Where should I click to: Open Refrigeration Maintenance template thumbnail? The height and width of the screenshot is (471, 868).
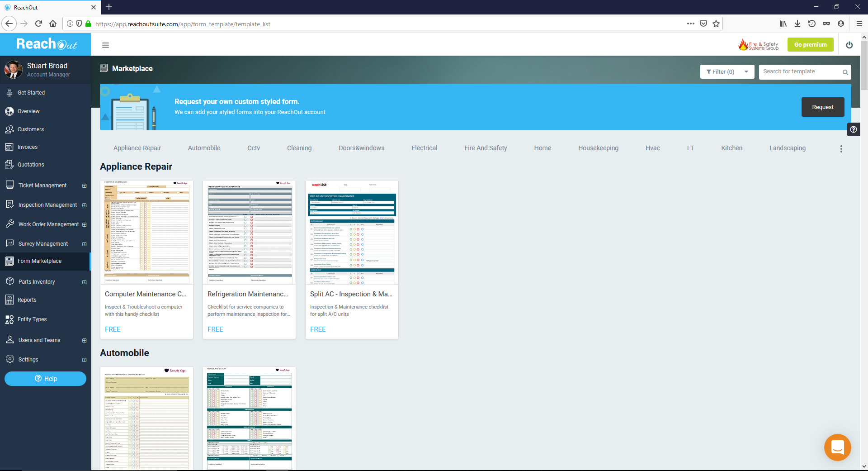[249, 232]
